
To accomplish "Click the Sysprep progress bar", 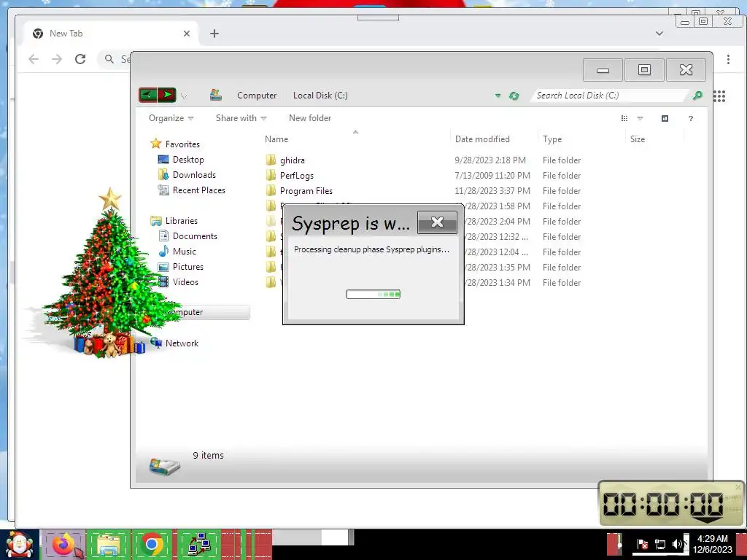I will coord(373,295).
